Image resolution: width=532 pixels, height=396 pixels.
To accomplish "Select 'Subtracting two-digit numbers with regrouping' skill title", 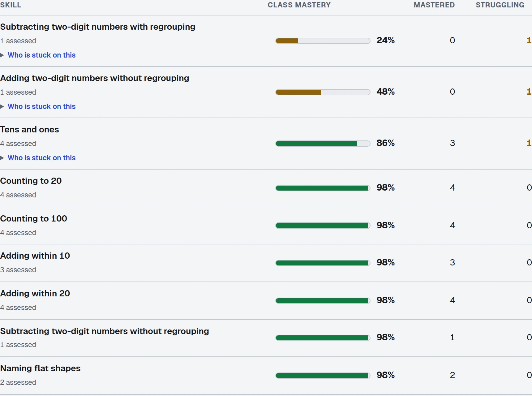I will click(x=98, y=27).
